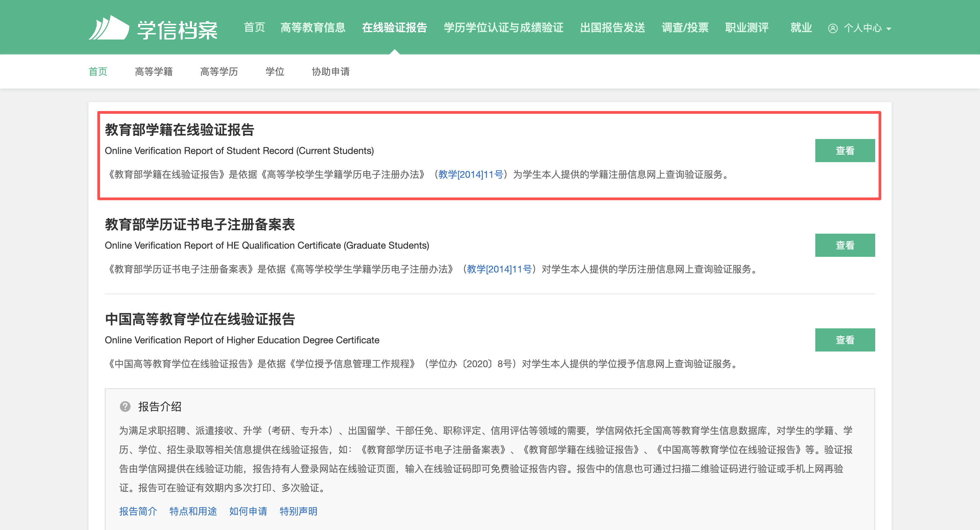
Task: Click the question mark icon by 报告介绍
Action: (125, 406)
